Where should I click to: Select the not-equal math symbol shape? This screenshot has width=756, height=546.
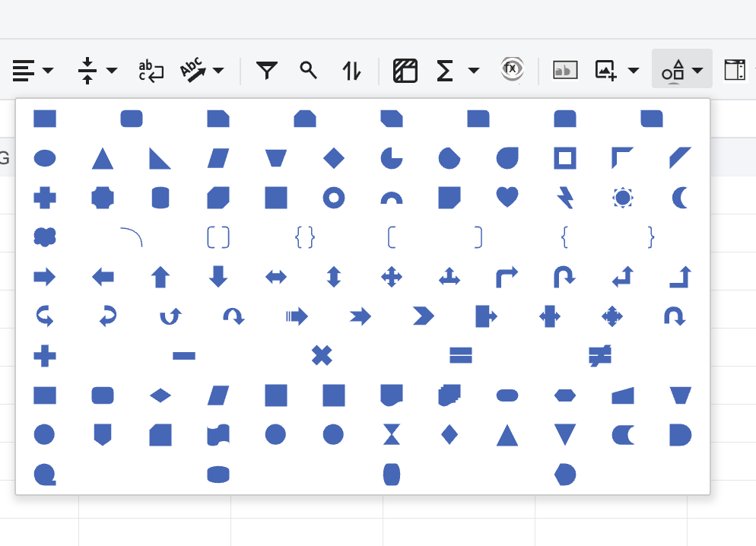pyautogui.click(x=600, y=356)
